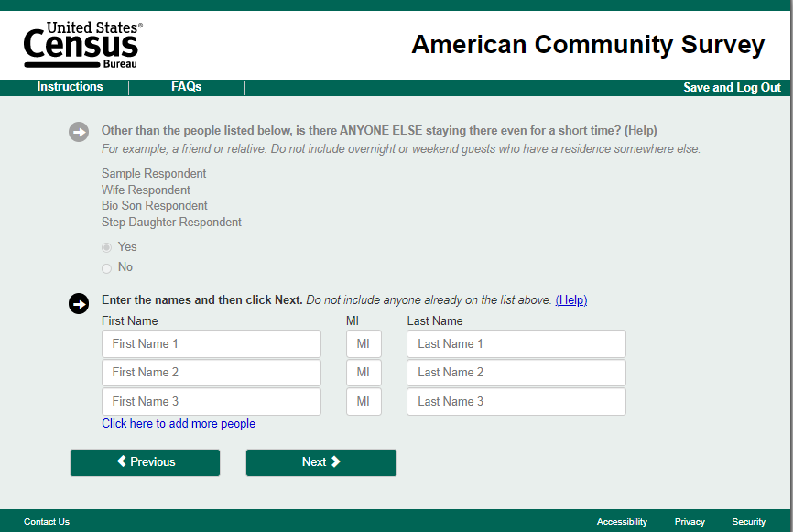This screenshot has height=532, width=793.
Task: Open Help link for ANYONE ELSE question
Action: click(x=641, y=131)
